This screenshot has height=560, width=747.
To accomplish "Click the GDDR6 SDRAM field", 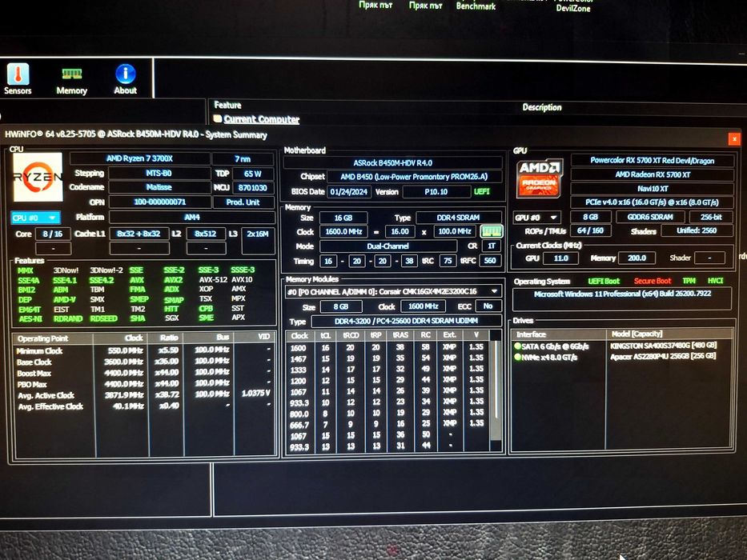I will (650, 217).
